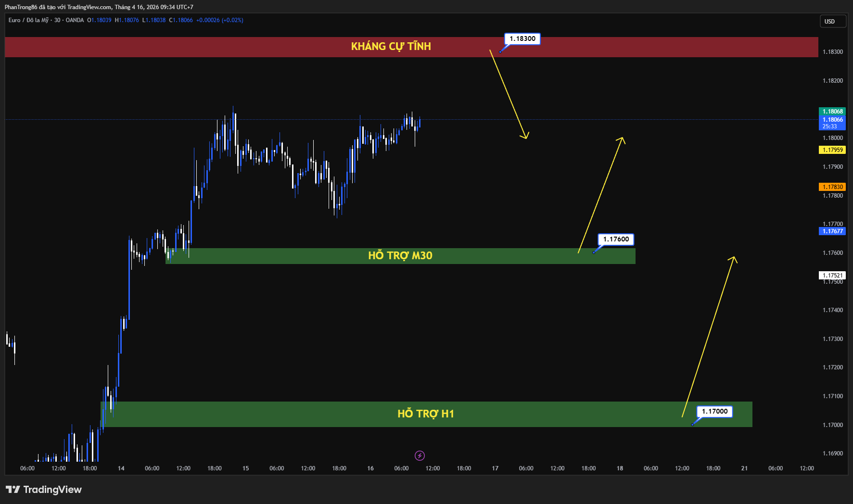Screen dimensions: 853x504
Task: Click the OANDA source label
Action: [x=75, y=20]
